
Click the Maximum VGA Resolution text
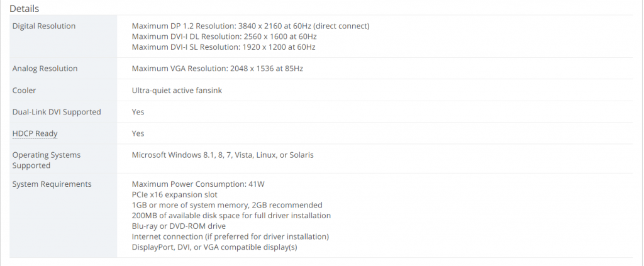[217, 69]
